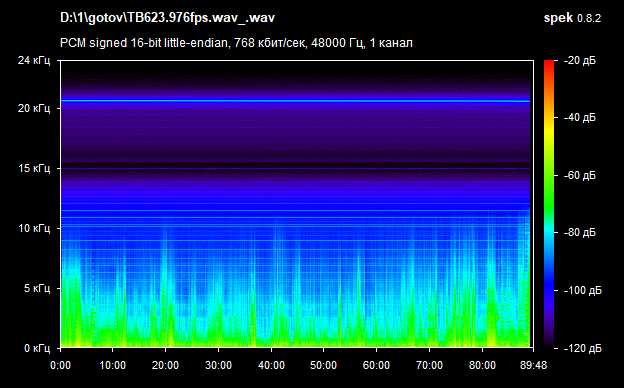
Task: Click the file path title TB623.976fps.wav_.wav
Action: tap(167, 18)
